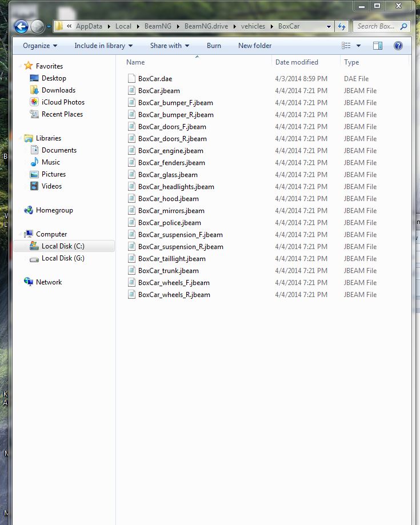Open the Music library
Image resolution: width=420 pixels, height=525 pixels.
(51, 162)
